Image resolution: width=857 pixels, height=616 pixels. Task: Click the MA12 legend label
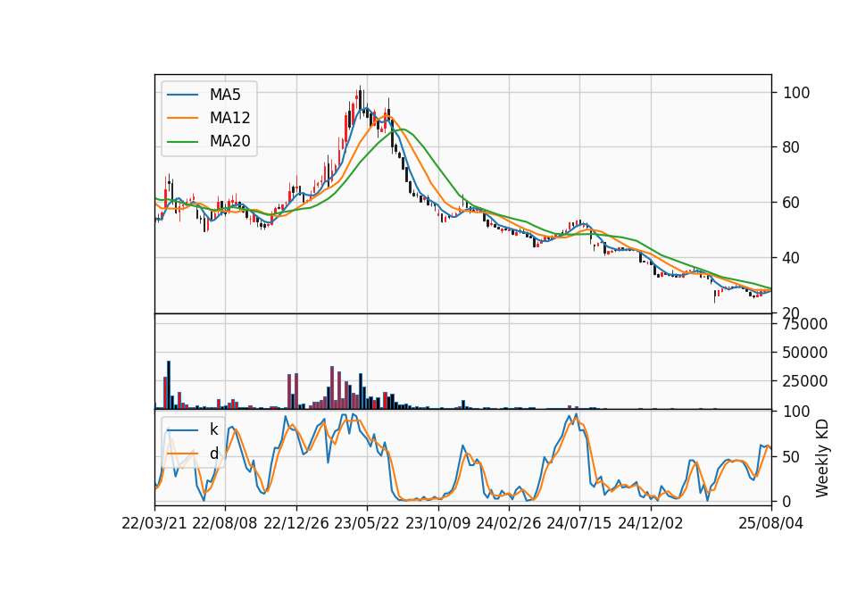[x=229, y=118]
